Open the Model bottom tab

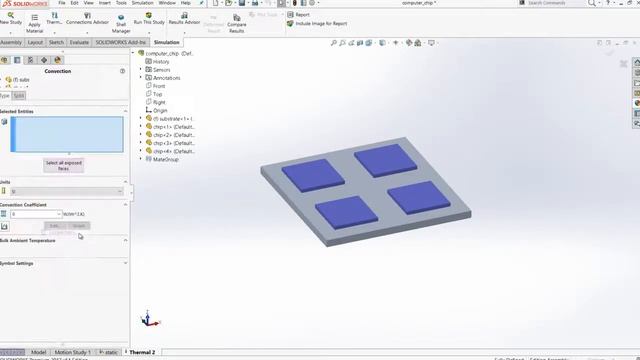pyautogui.click(x=38, y=352)
